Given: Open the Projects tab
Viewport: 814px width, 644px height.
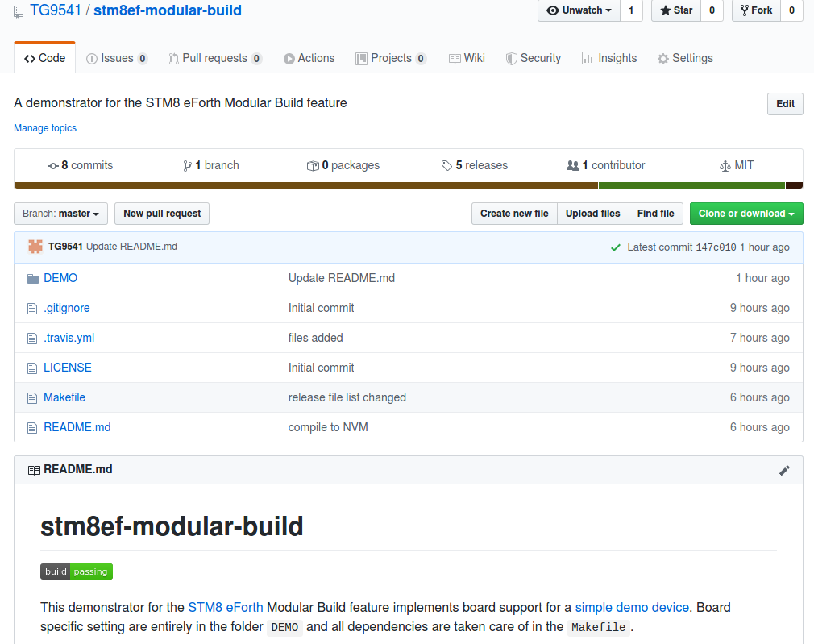Looking at the screenshot, I should coord(391,58).
